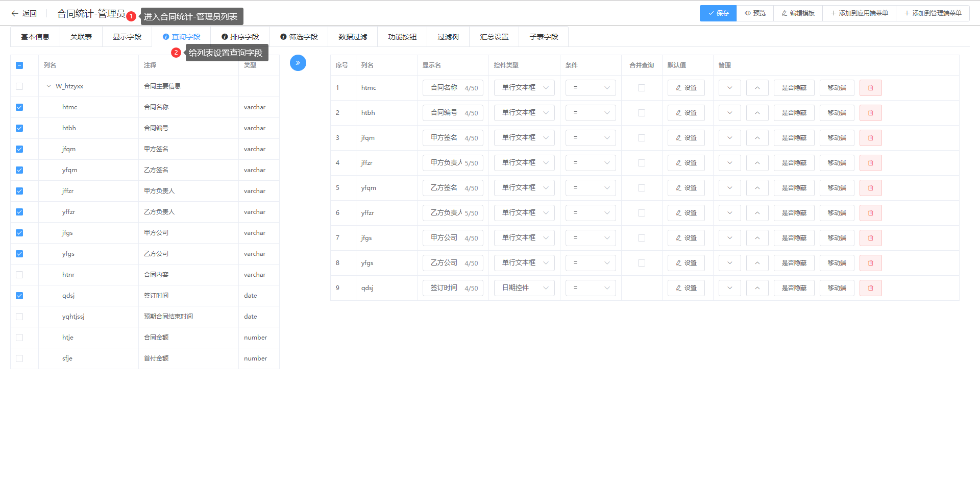Screen dimensions: 980x479
Task: Uncheck the htbh column checkbox
Action: (19, 128)
